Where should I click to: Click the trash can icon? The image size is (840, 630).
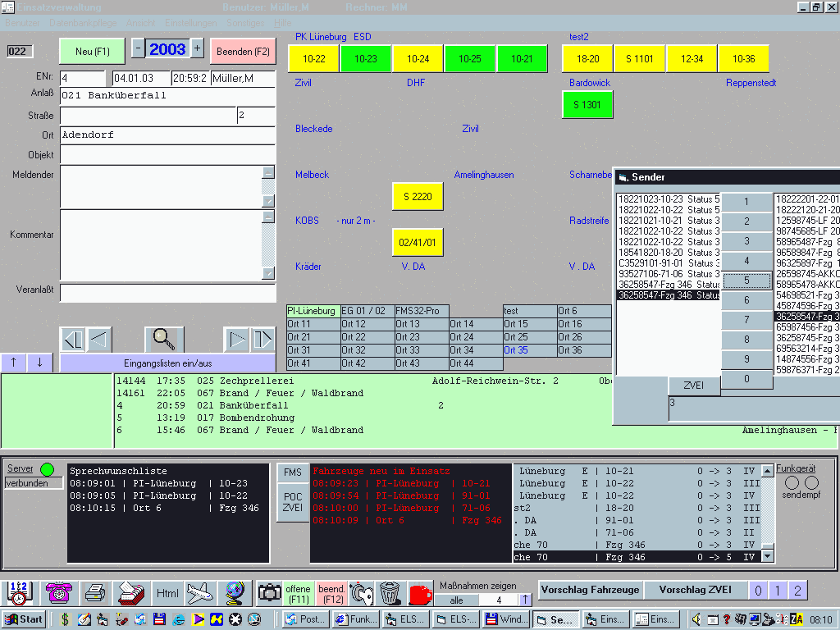pyautogui.click(x=389, y=592)
